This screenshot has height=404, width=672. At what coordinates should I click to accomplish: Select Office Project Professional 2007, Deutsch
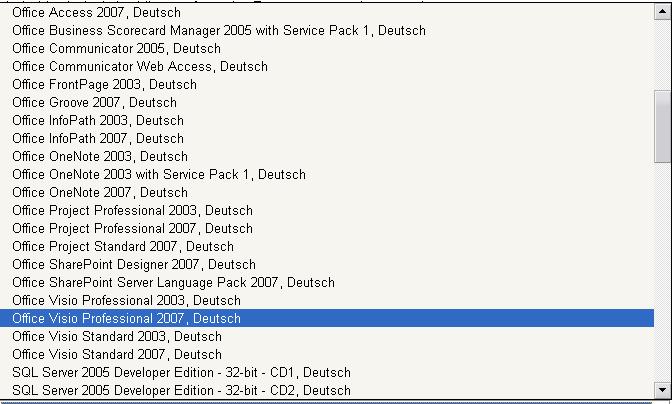(x=327, y=228)
